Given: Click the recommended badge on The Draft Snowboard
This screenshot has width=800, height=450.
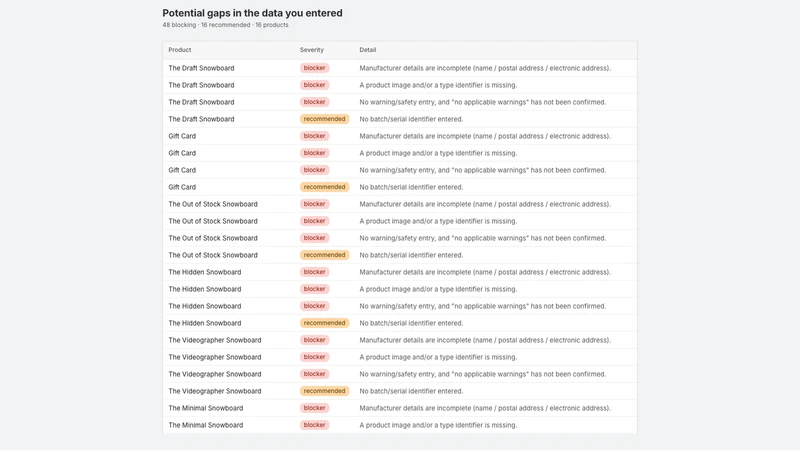Looking at the screenshot, I should [x=324, y=119].
